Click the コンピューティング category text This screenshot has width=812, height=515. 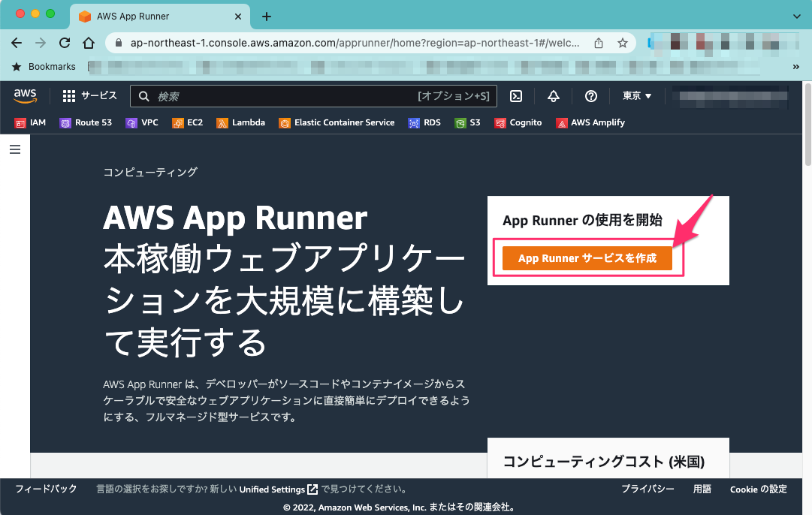pyautogui.click(x=150, y=172)
